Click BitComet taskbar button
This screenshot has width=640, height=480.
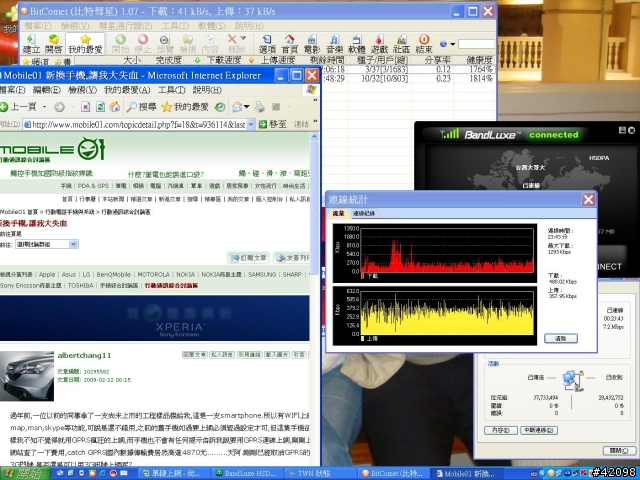[392, 473]
